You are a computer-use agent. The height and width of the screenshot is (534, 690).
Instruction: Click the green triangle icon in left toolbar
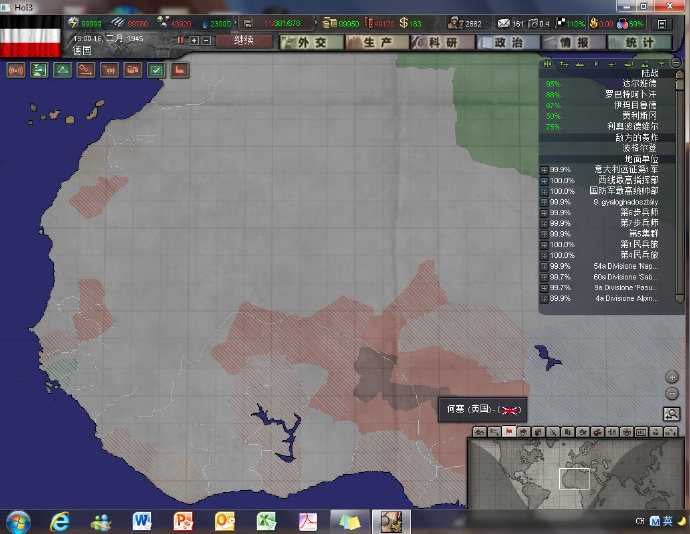click(62, 70)
